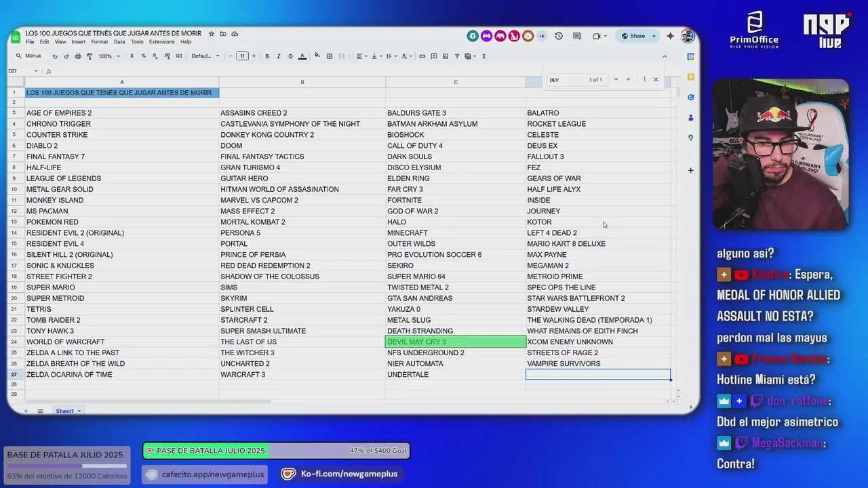Open more options in find bar

(x=644, y=80)
